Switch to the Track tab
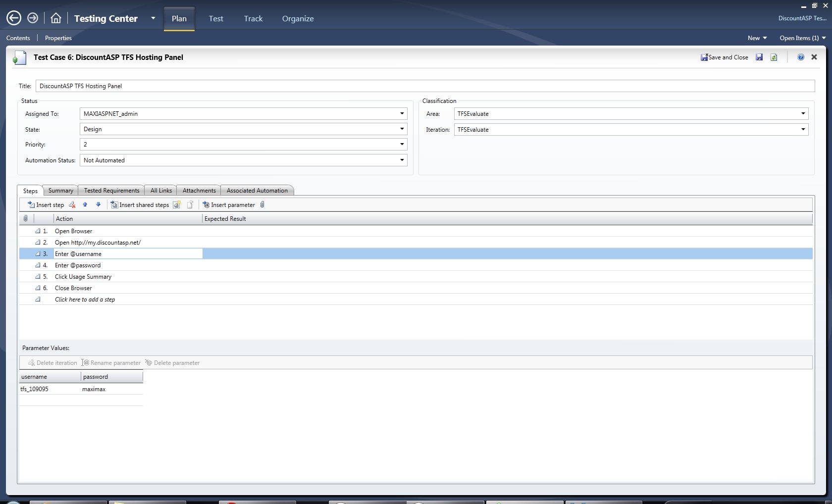The height and width of the screenshot is (504, 832). [x=253, y=18]
